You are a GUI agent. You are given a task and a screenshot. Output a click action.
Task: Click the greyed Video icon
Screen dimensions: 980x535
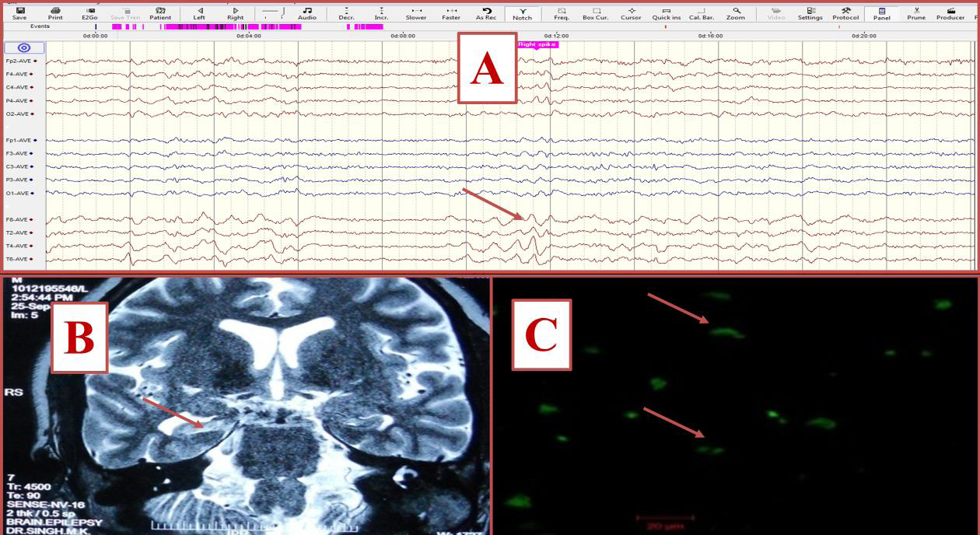point(776,13)
